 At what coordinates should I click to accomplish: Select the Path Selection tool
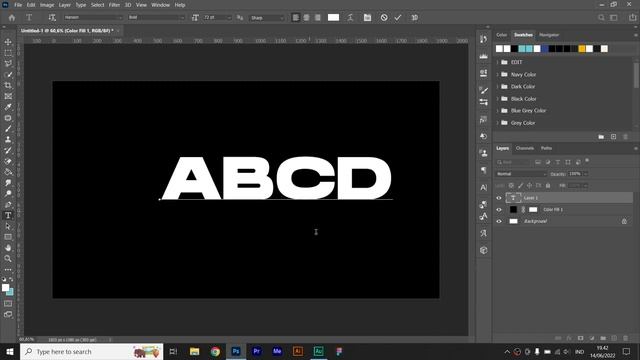pyautogui.click(x=8, y=226)
